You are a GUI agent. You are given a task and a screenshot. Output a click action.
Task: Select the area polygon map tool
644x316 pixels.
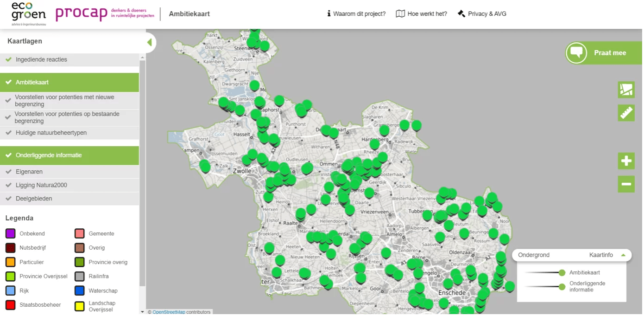coord(626,90)
